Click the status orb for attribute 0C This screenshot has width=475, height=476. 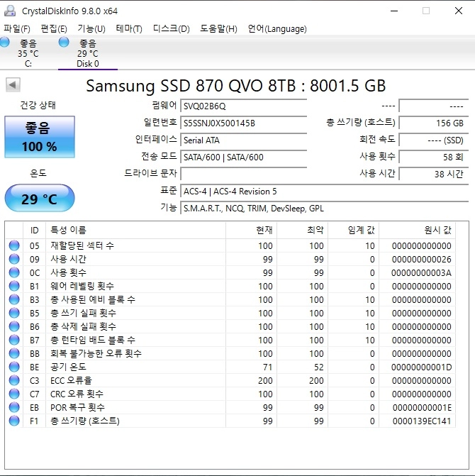[x=14, y=272]
